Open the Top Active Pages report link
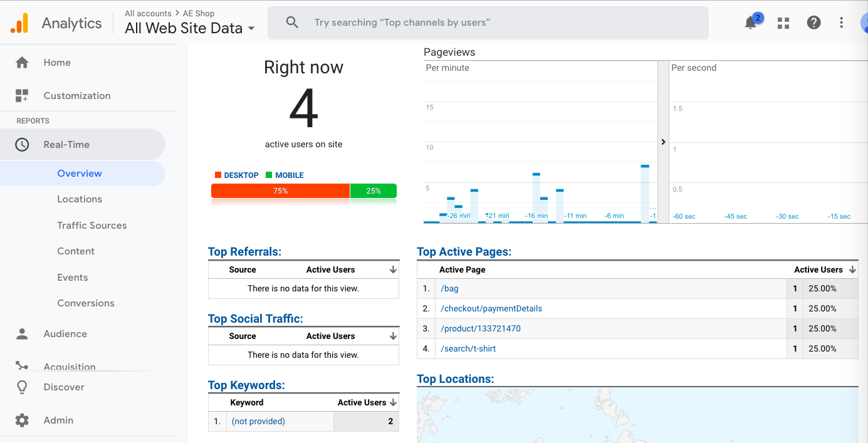The height and width of the screenshot is (443, 868). [464, 252]
